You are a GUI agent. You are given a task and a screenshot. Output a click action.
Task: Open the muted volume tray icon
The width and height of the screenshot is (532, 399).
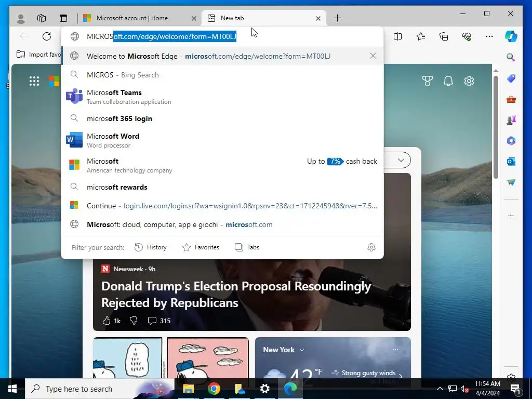(464, 389)
